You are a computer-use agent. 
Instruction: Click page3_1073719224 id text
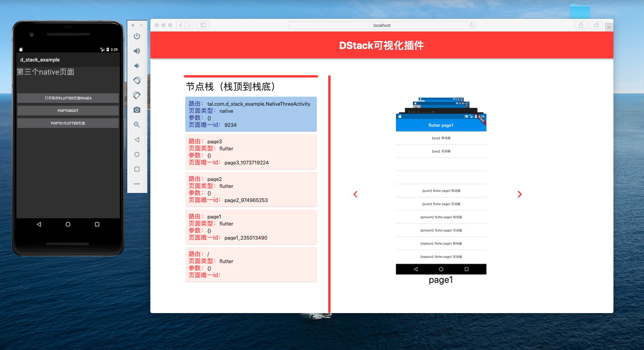click(x=247, y=162)
